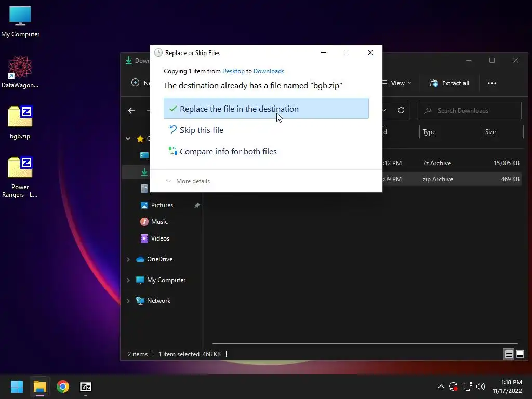This screenshot has height=399, width=532.
Task: Select My Computer in navigation pane
Action: (x=166, y=280)
